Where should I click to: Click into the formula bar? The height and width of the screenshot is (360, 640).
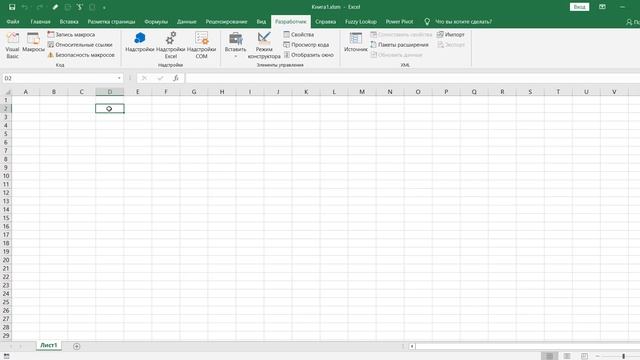[412, 78]
